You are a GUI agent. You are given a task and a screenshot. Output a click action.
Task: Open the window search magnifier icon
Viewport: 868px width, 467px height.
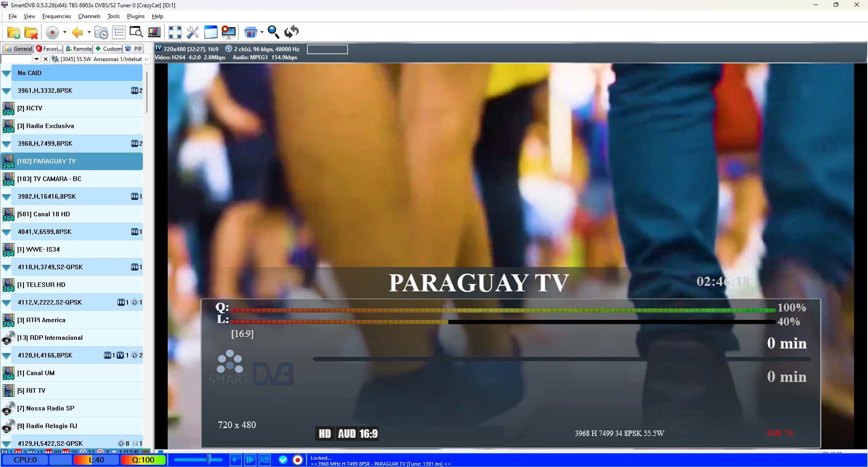[136, 32]
